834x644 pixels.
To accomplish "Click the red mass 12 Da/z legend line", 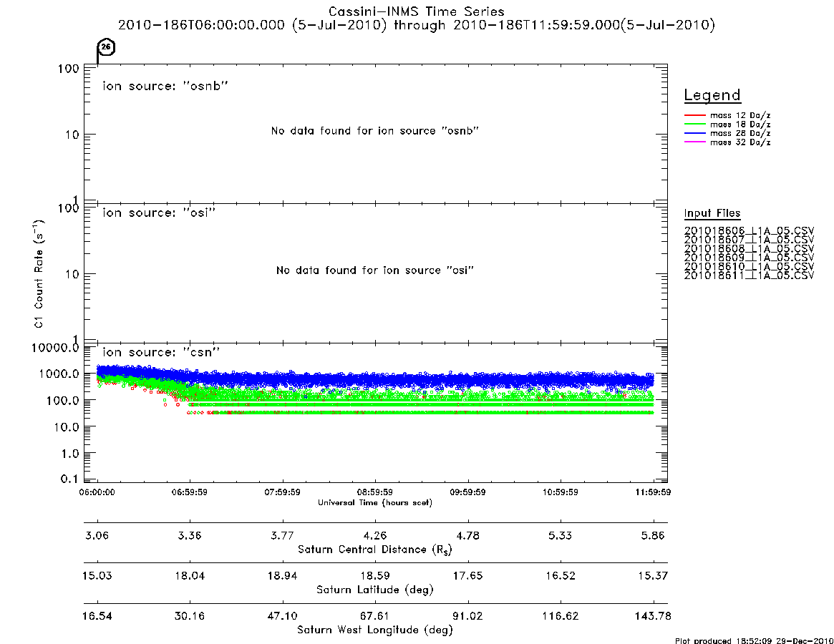I will click(x=694, y=115).
